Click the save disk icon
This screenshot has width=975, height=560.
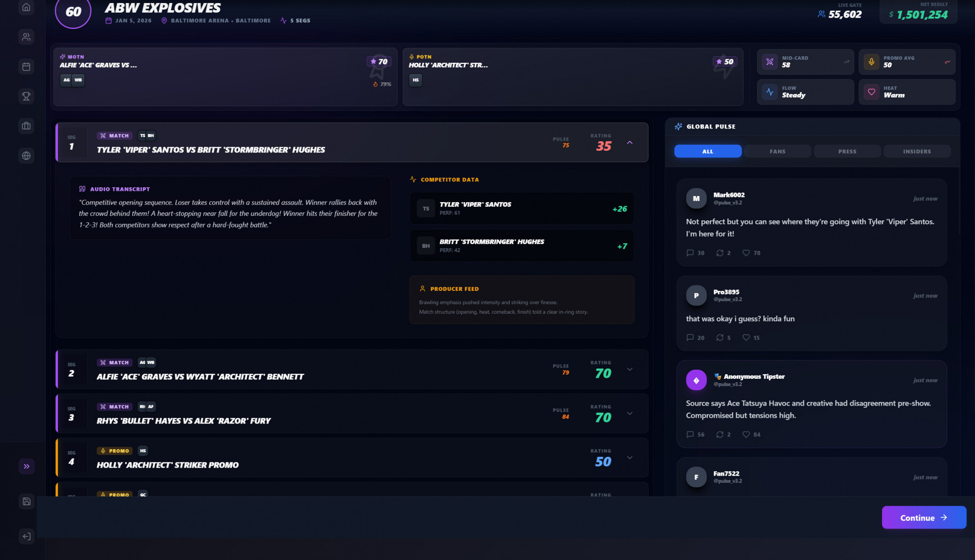(x=26, y=502)
